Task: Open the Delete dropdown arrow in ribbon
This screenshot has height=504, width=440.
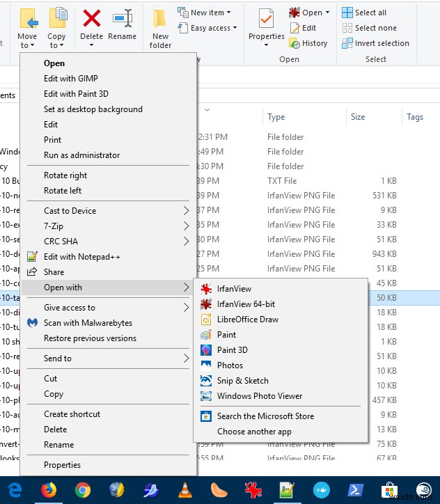Action: pyautogui.click(x=91, y=45)
